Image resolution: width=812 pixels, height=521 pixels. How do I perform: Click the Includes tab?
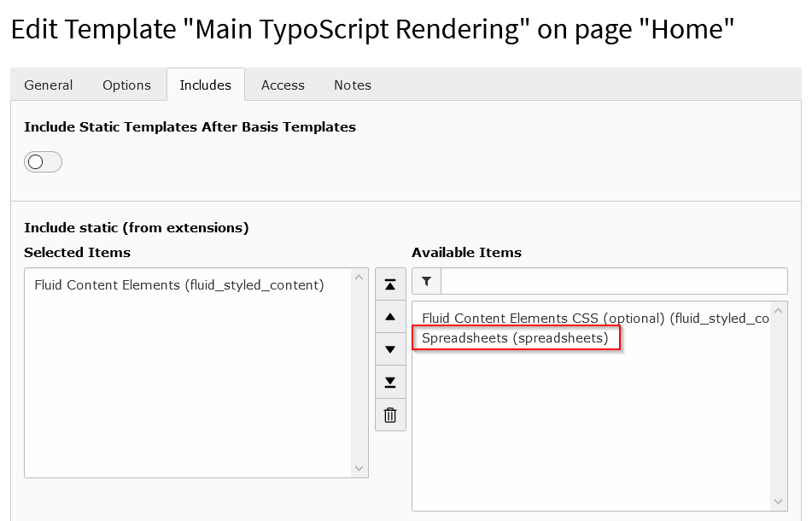click(x=205, y=85)
